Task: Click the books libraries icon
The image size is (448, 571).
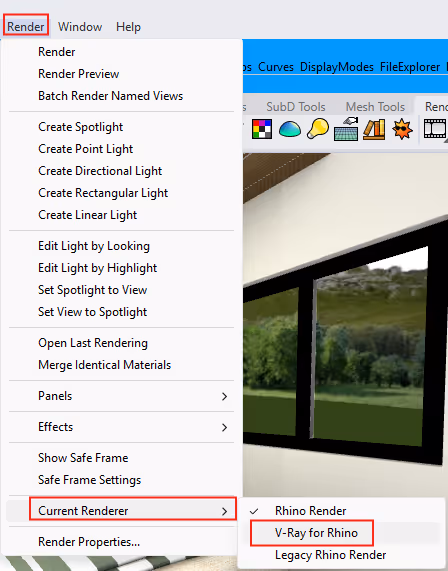Action: [x=374, y=129]
